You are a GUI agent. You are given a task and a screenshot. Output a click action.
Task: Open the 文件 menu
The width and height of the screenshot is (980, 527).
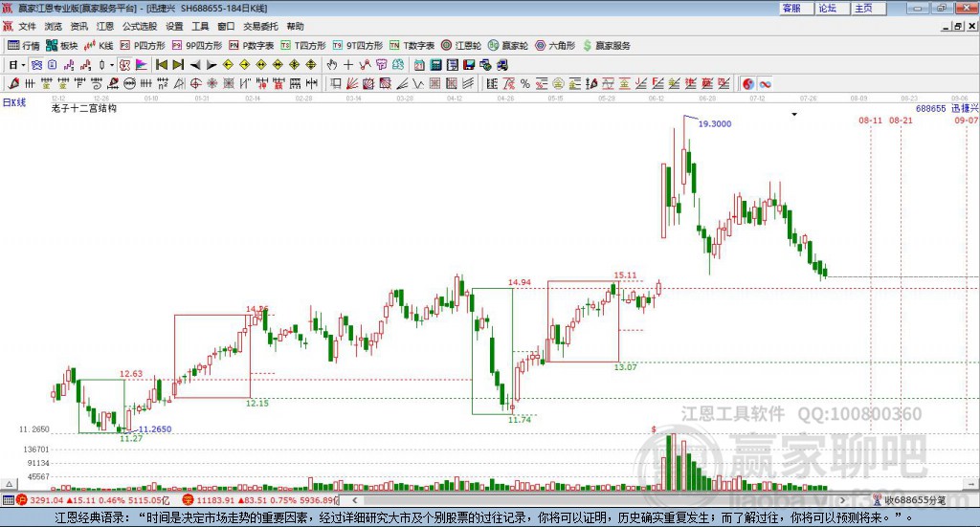tap(27, 26)
